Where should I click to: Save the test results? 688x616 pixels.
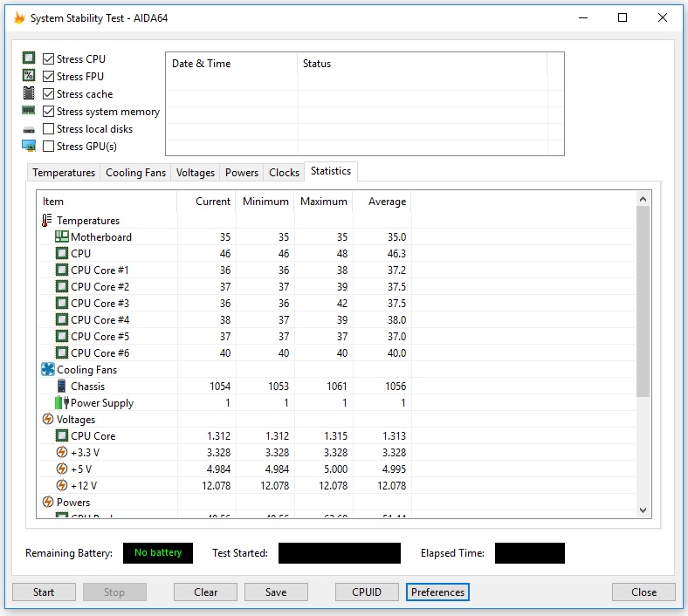[276, 592]
